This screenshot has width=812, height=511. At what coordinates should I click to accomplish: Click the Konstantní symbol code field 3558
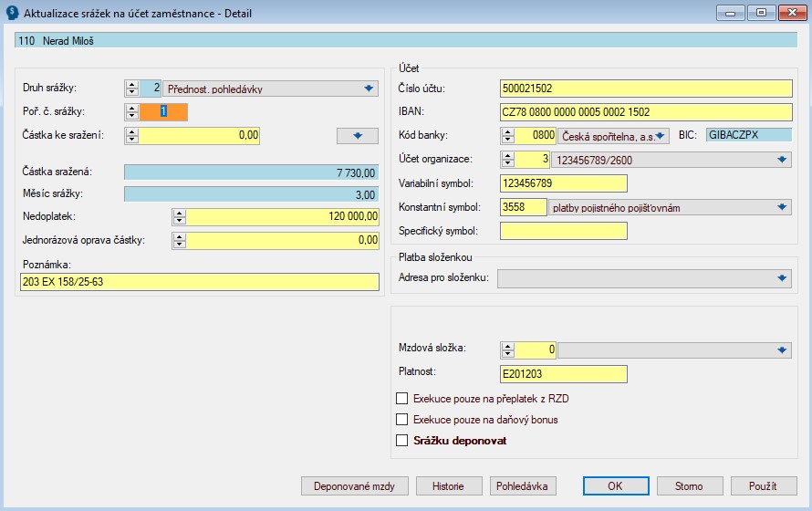click(524, 207)
